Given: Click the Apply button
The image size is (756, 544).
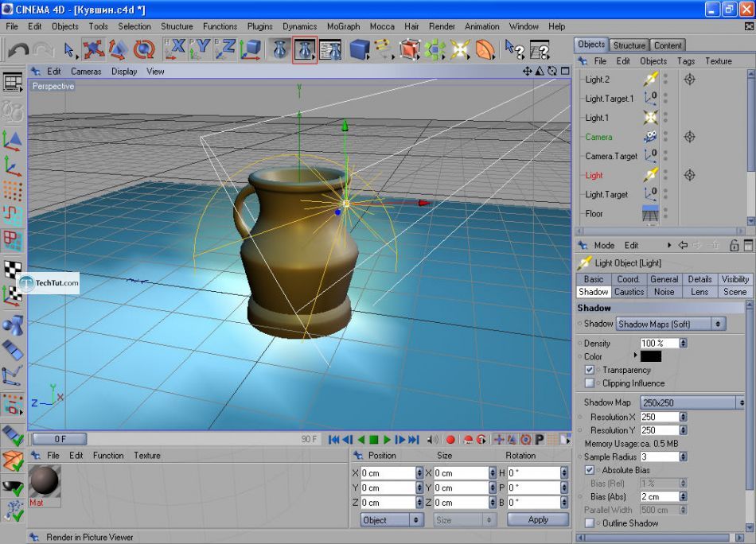Looking at the screenshot, I should pyautogui.click(x=538, y=519).
